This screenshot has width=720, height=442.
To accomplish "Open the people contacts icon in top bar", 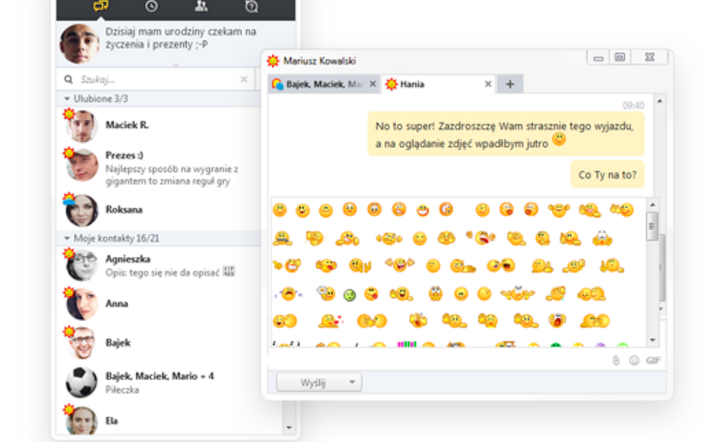I will [x=201, y=6].
